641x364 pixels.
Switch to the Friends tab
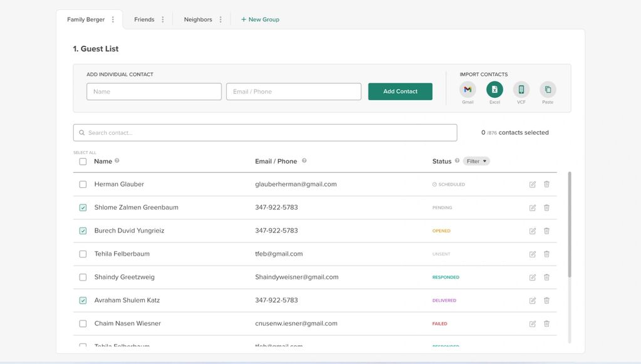(144, 19)
